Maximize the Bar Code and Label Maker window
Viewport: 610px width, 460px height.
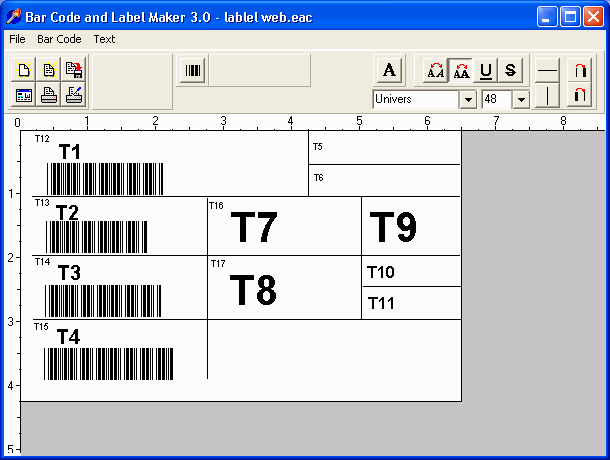[x=570, y=17]
